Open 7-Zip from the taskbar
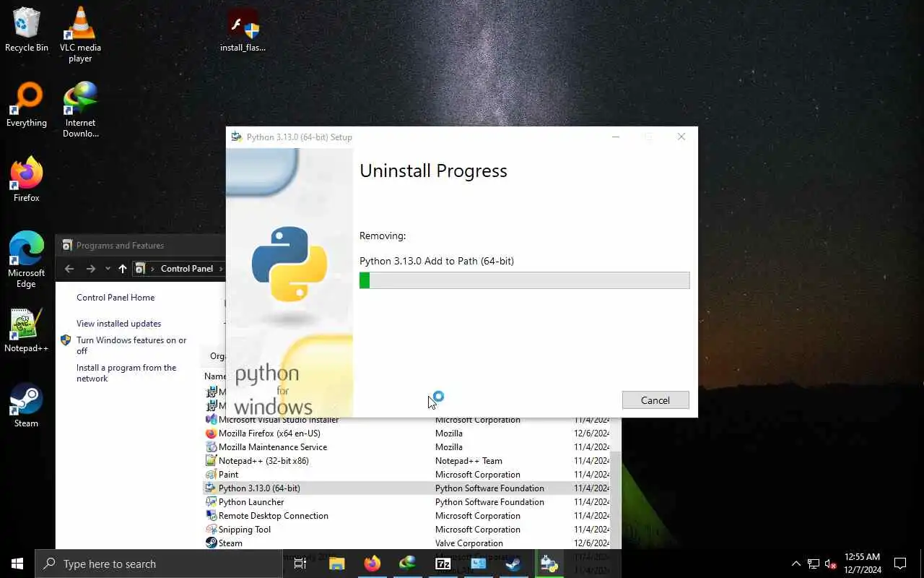Image resolution: width=924 pixels, height=578 pixels. [x=443, y=564]
